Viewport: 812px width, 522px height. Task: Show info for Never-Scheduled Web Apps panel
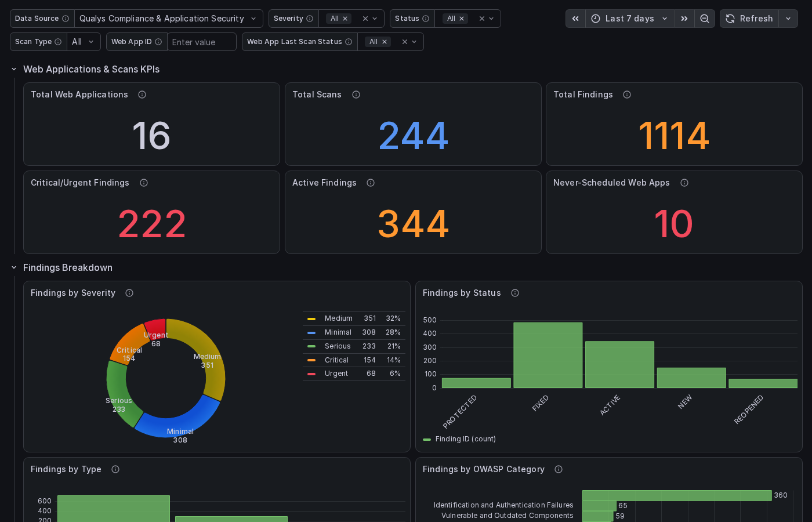click(x=684, y=183)
